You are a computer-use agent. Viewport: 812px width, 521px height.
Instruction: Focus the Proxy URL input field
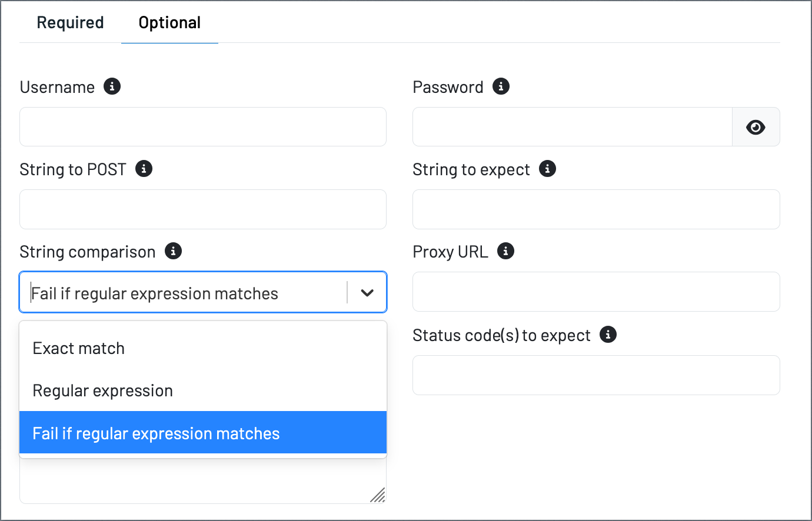tap(596, 292)
